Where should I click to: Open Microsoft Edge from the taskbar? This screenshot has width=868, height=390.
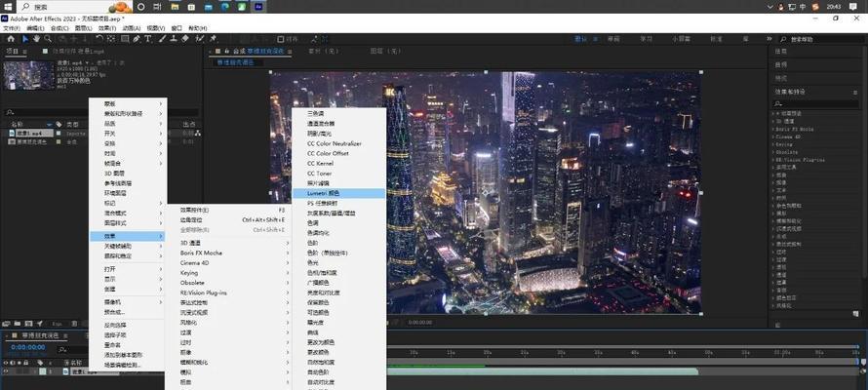tap(225, 7)
